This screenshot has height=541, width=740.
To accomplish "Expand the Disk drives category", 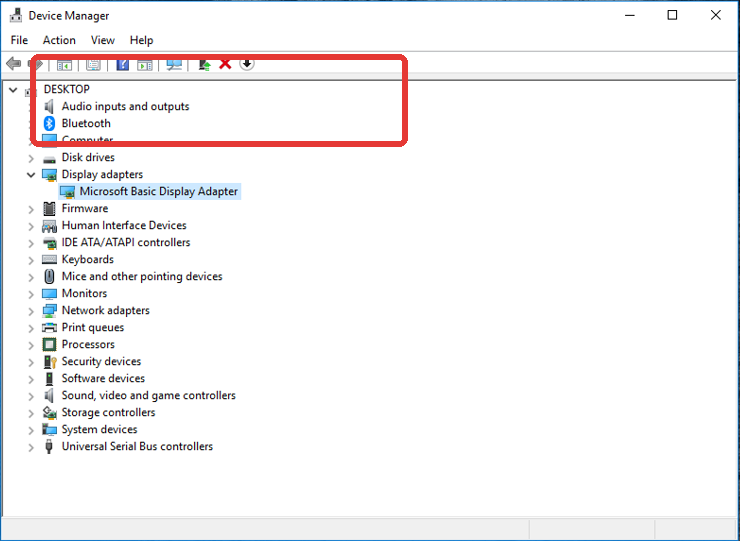I will pyautogui.click(x=31, y=158).
